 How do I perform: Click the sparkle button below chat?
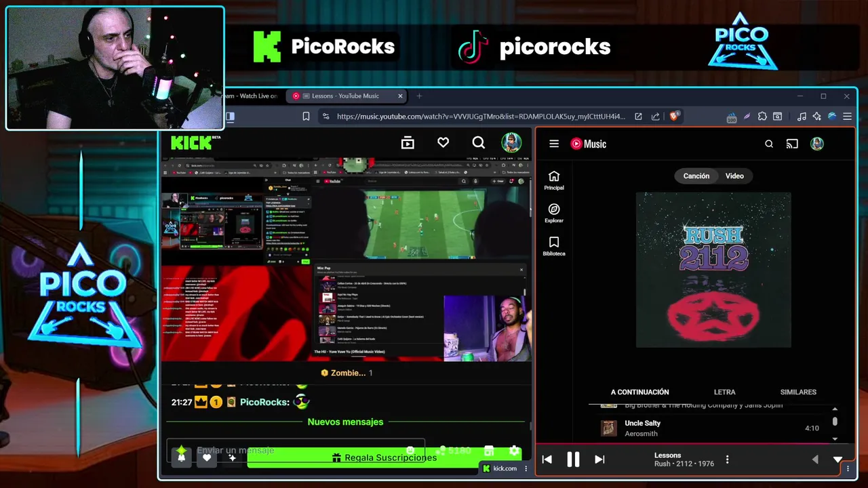[x=232, y=457]
